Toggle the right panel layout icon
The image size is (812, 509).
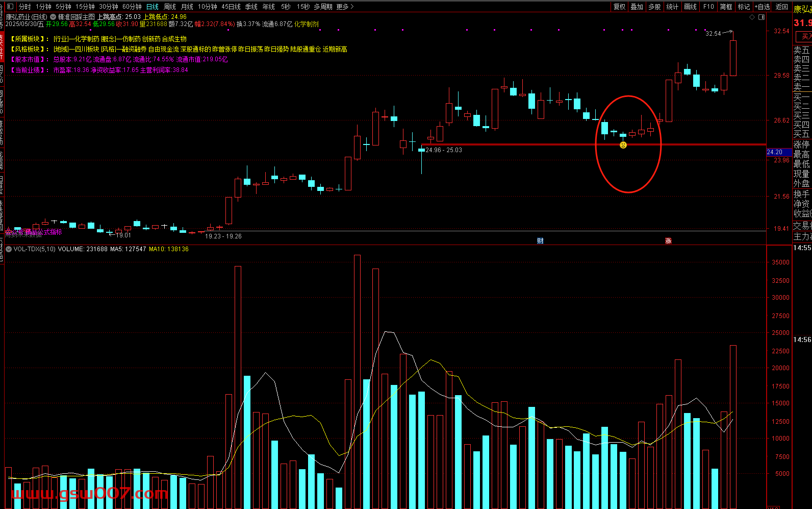[762, 17]
